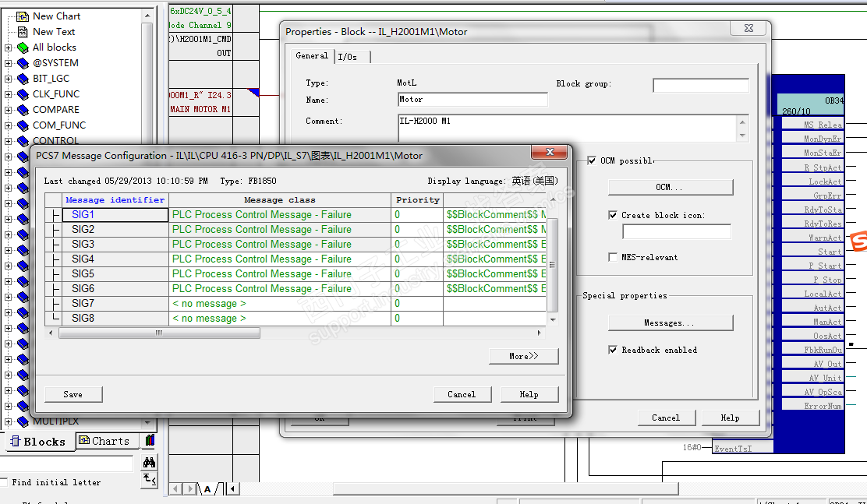The image size is (867, 504).
Task: Expand the COMPARE tree node
Action: click(9, 109)
